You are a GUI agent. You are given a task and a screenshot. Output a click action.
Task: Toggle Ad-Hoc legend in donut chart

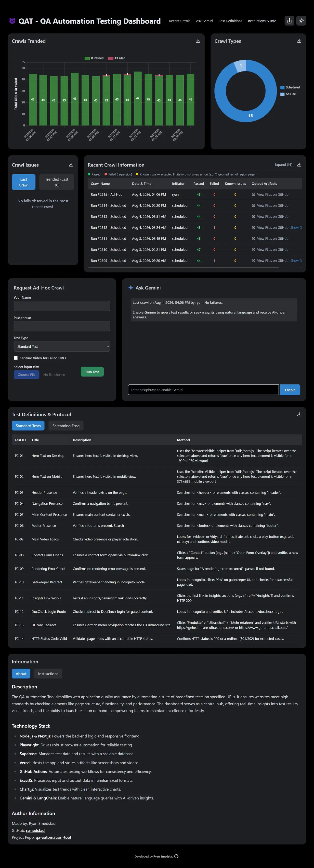point(288,94)
